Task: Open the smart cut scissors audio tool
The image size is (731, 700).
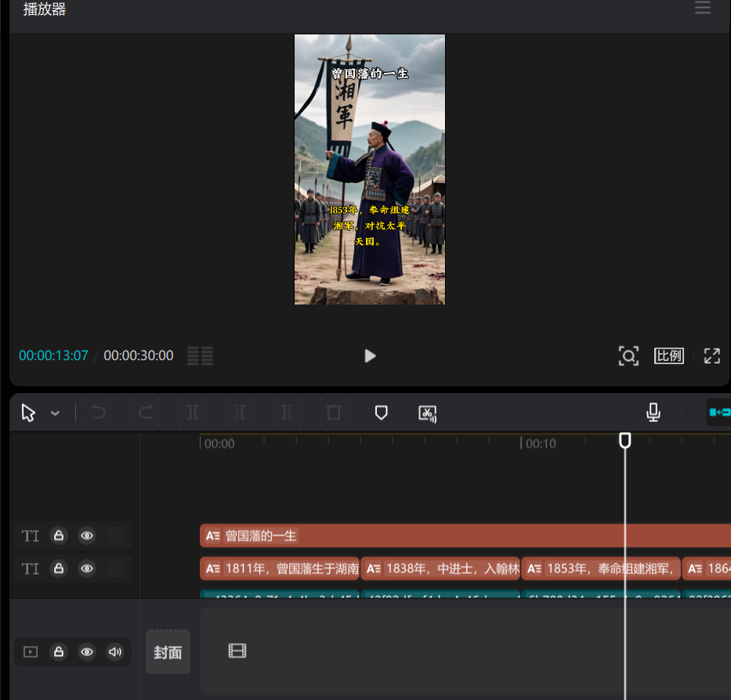Action: [428, 413]
